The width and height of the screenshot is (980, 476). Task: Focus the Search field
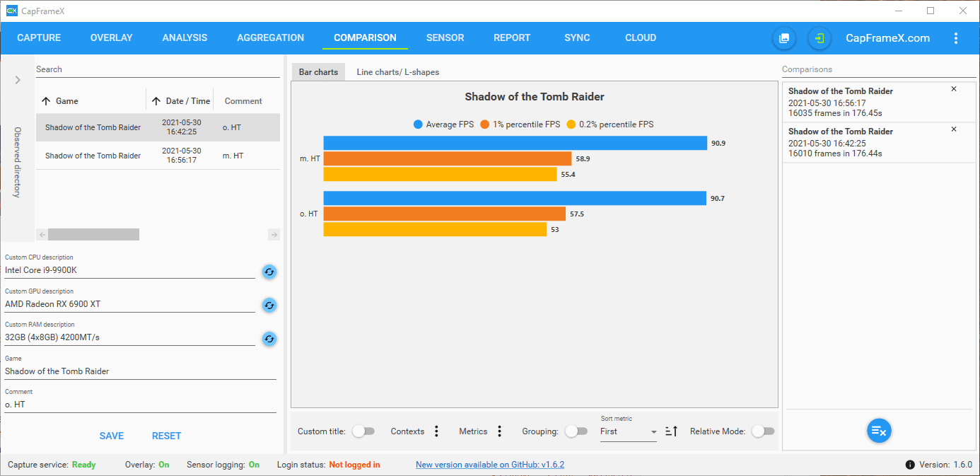click(x=158, y=69)
